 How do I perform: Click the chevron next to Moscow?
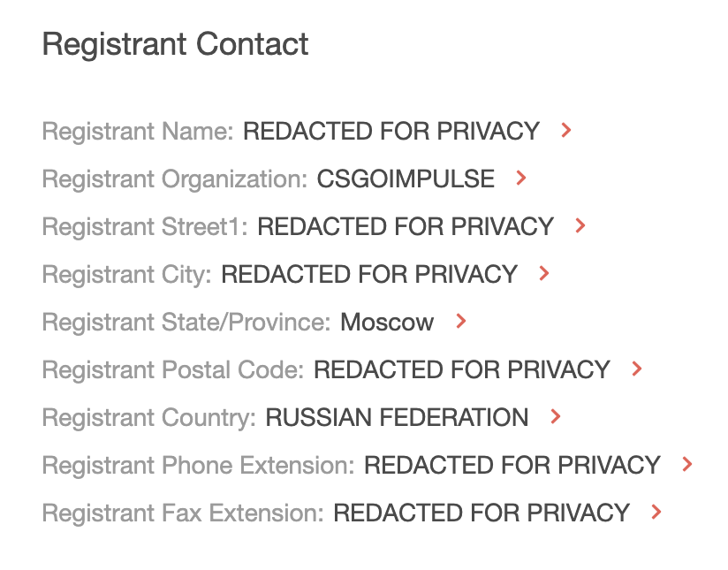(460, 322)
